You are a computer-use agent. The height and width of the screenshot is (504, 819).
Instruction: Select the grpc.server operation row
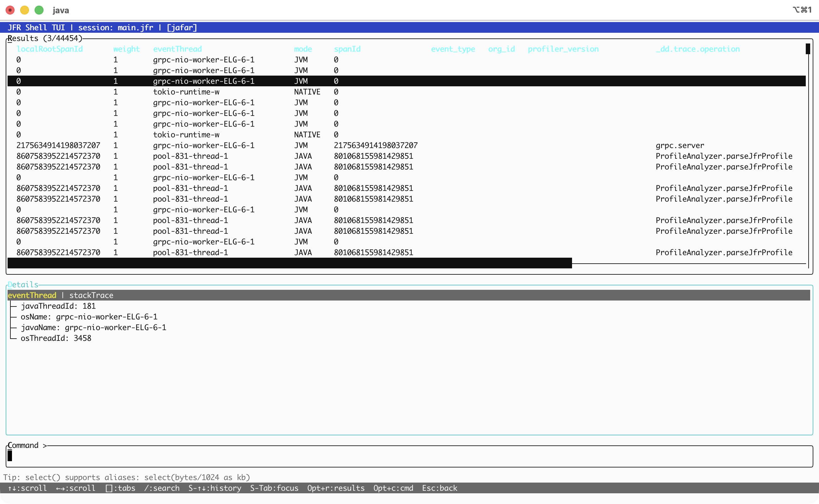point(680,145)
